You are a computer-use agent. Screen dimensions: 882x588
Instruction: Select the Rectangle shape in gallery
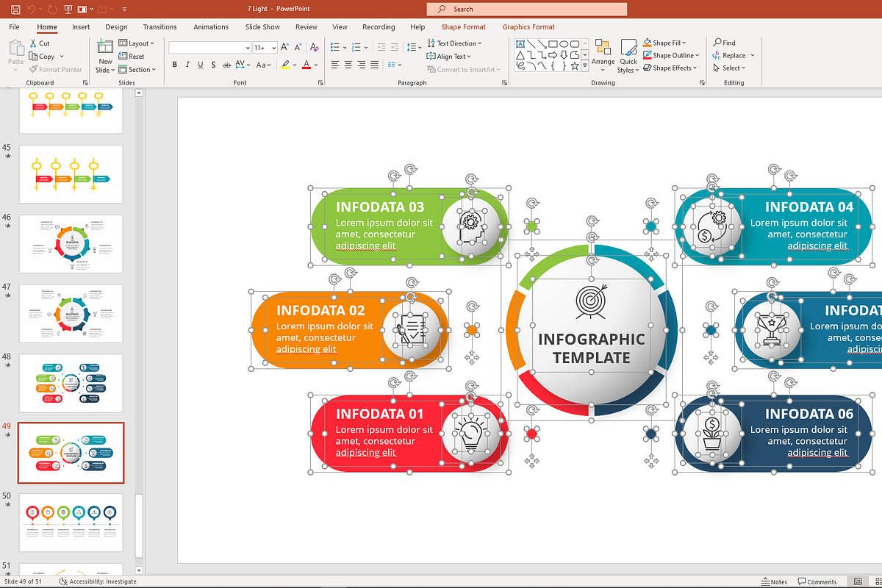point(553,45)
